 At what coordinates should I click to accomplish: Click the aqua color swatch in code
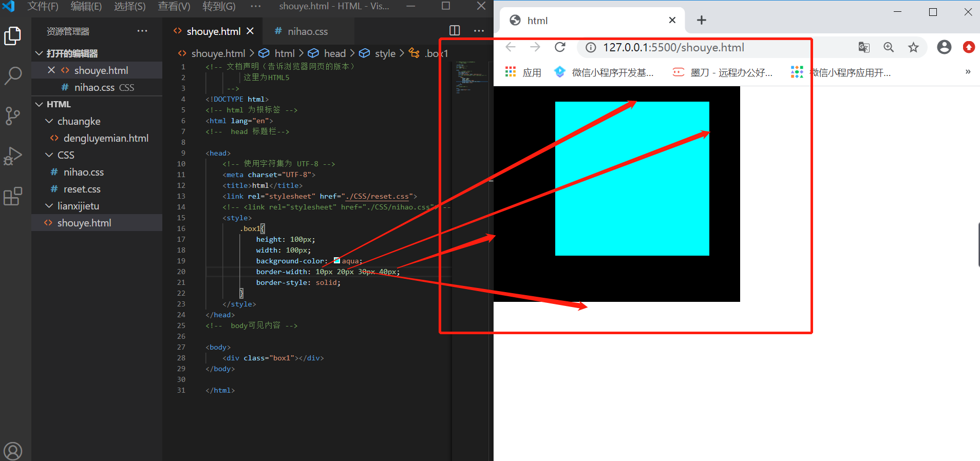(337, 260)
